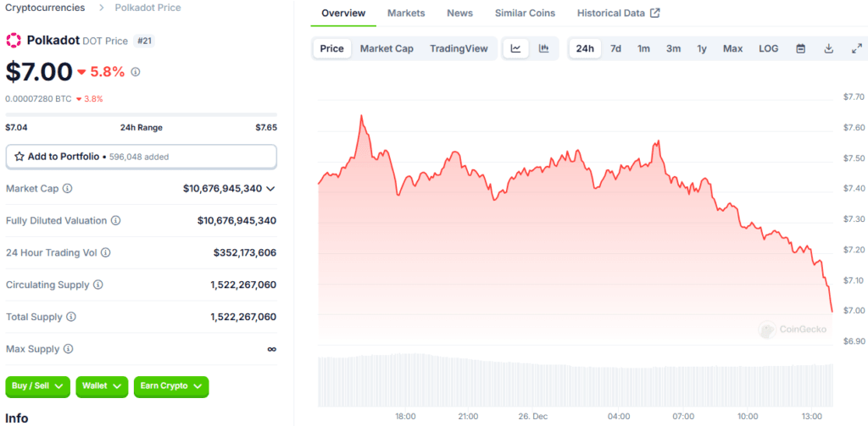Switch to candlestick chart icon
The height and width of the screenshot is (426, 868).
[543, 48]
